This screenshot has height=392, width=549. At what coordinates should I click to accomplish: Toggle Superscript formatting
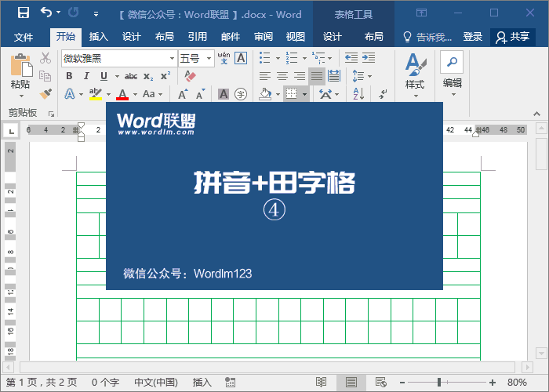click(165, 76)
